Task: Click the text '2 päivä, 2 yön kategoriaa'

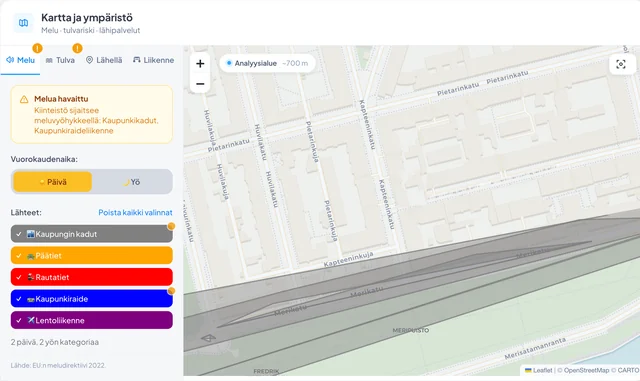Action: pos(55,342)
